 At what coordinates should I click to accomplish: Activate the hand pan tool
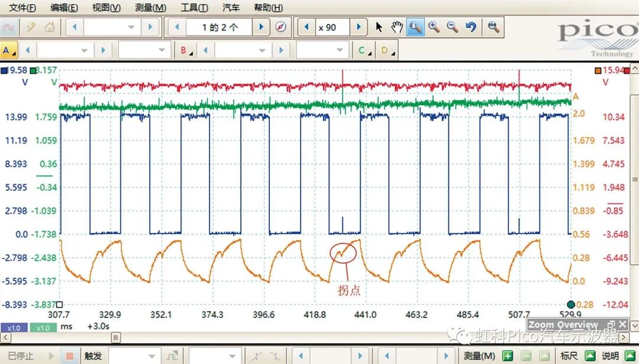pos(397,27)
